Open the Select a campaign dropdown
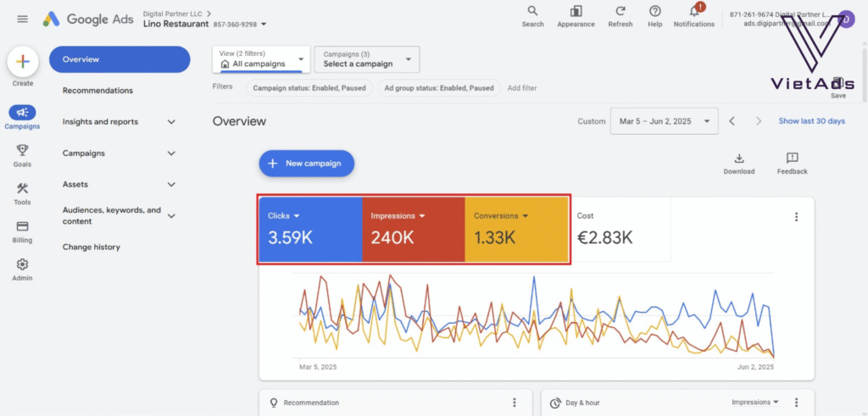 pyautogui.click(x=366, y=59)
